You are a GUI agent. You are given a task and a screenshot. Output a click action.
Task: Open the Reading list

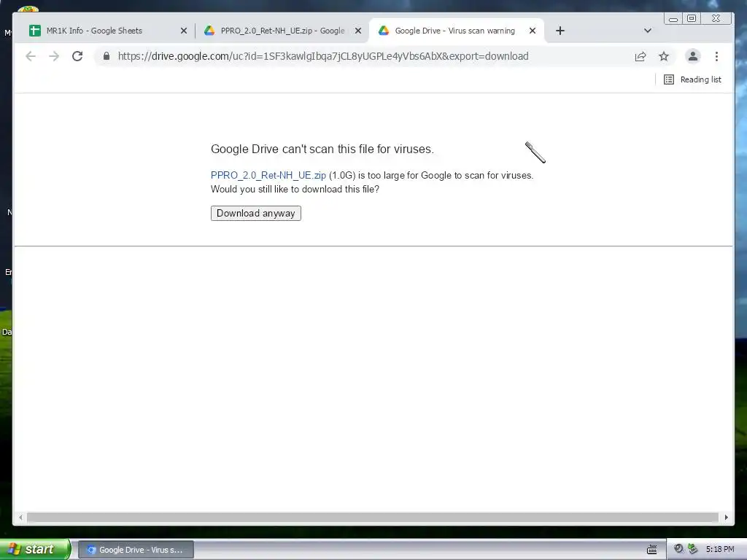[x=692, y=79]
